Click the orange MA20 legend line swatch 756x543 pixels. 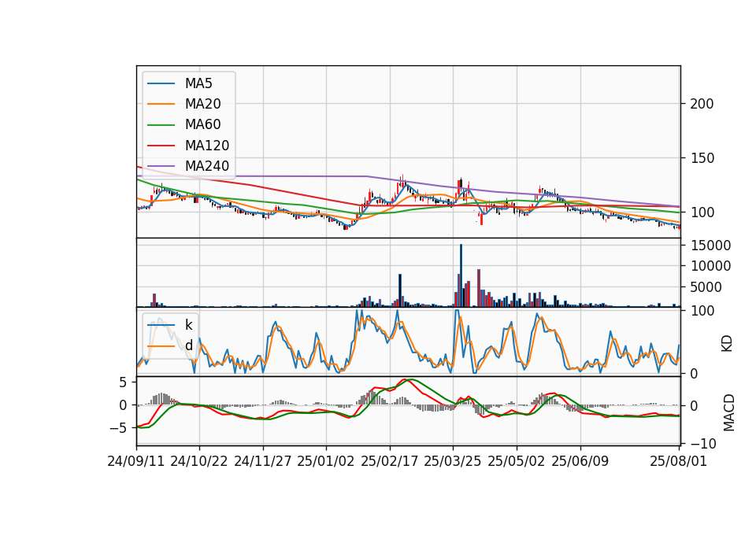(x=161, y=104)
